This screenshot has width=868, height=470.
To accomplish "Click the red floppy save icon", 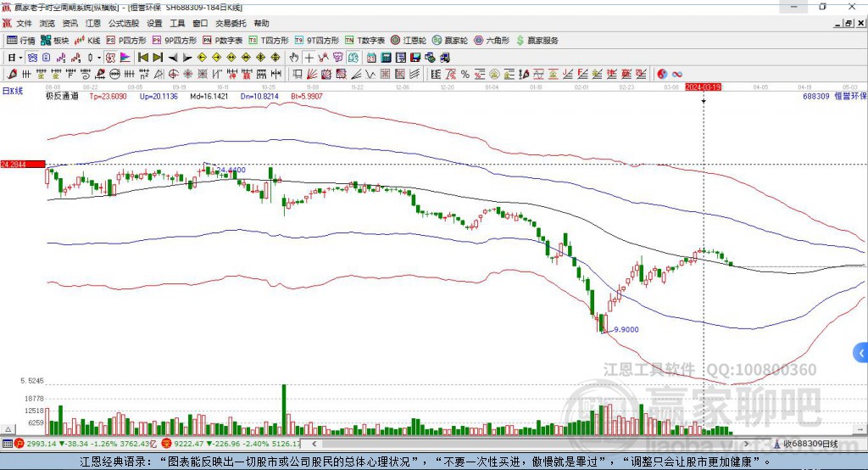I will pos(415,58).
